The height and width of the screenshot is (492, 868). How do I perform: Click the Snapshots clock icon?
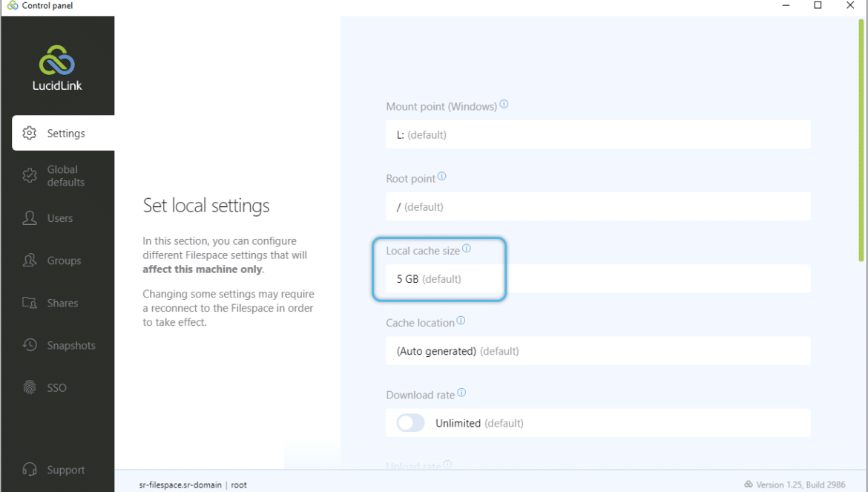tap(30, 345)
